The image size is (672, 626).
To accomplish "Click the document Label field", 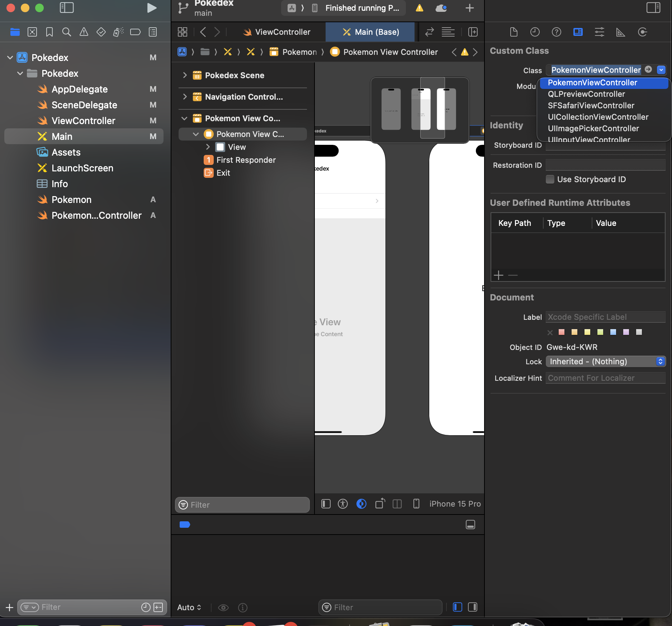I will [x=605, y=317].
